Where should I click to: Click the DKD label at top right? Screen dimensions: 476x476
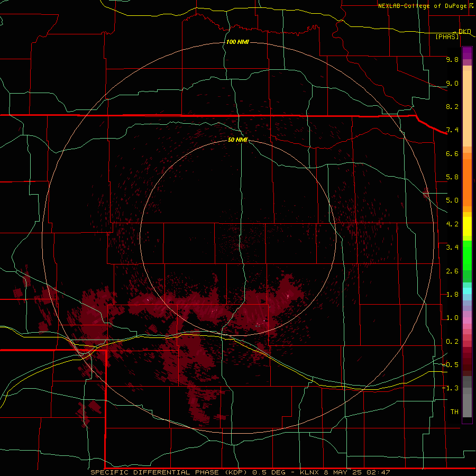pos(465,31)
